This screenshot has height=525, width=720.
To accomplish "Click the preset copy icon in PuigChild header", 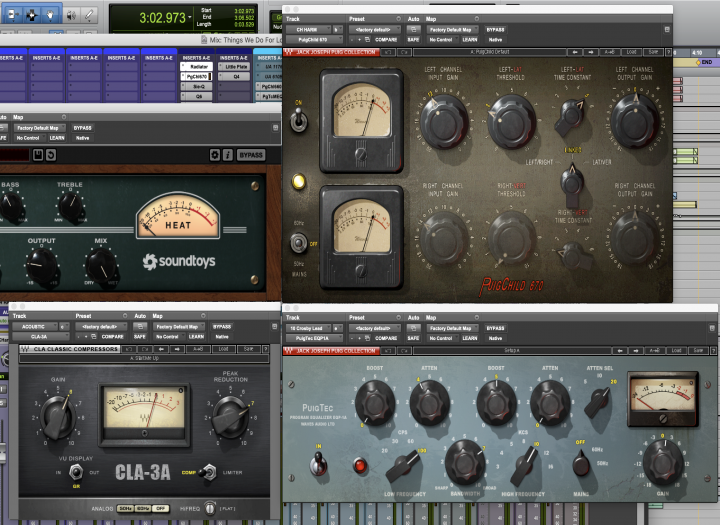I will [367, 40].
